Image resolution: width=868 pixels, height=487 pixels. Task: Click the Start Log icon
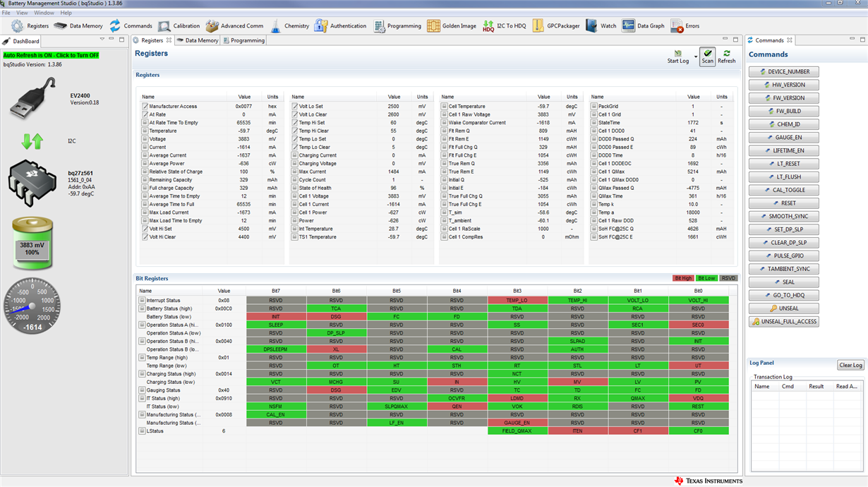tap(678, 54)
